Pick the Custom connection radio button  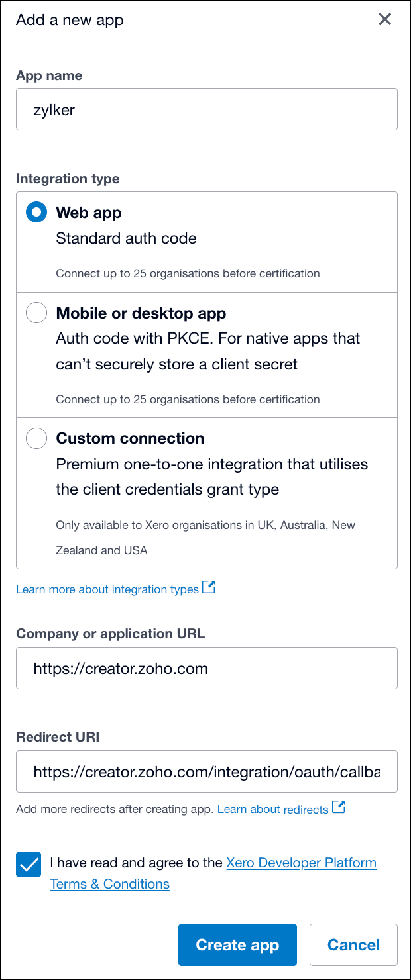coord(36,438)
